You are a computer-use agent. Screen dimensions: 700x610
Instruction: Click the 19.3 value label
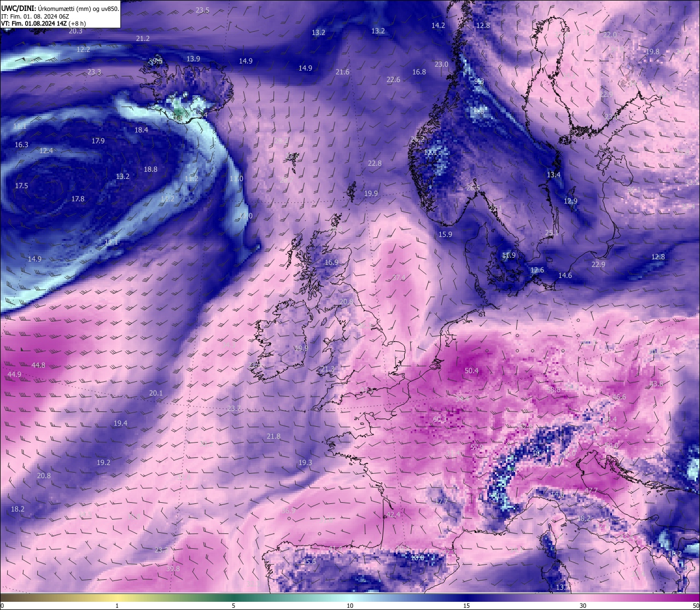pyautogui.click(x=305, y=463)
